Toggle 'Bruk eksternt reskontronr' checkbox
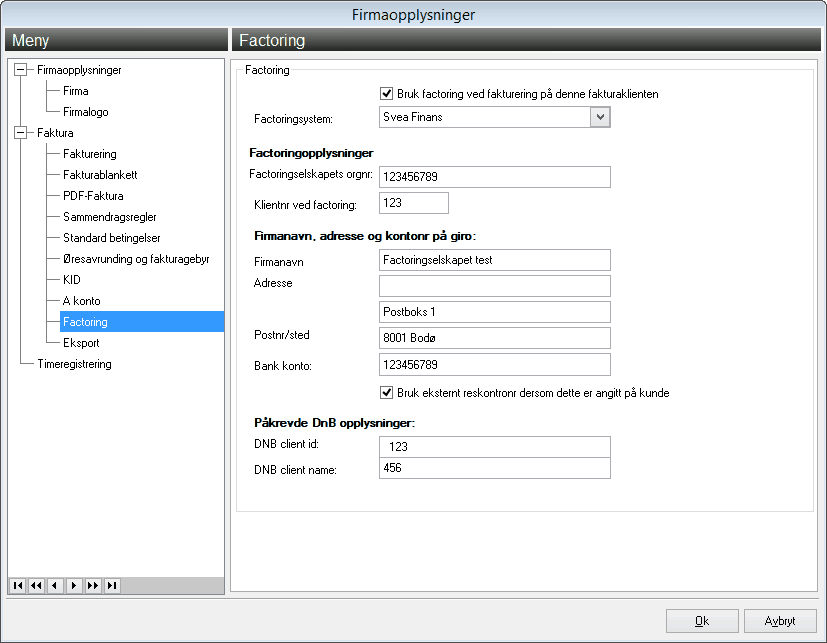 click(386, 393)
